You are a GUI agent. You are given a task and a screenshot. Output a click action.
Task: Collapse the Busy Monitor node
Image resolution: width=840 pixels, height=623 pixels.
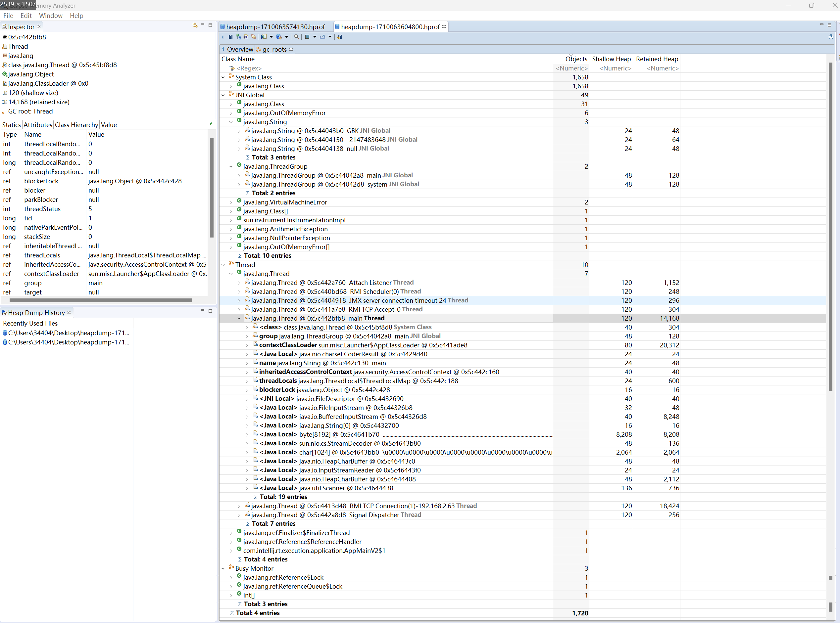click(x=223, y=568)
